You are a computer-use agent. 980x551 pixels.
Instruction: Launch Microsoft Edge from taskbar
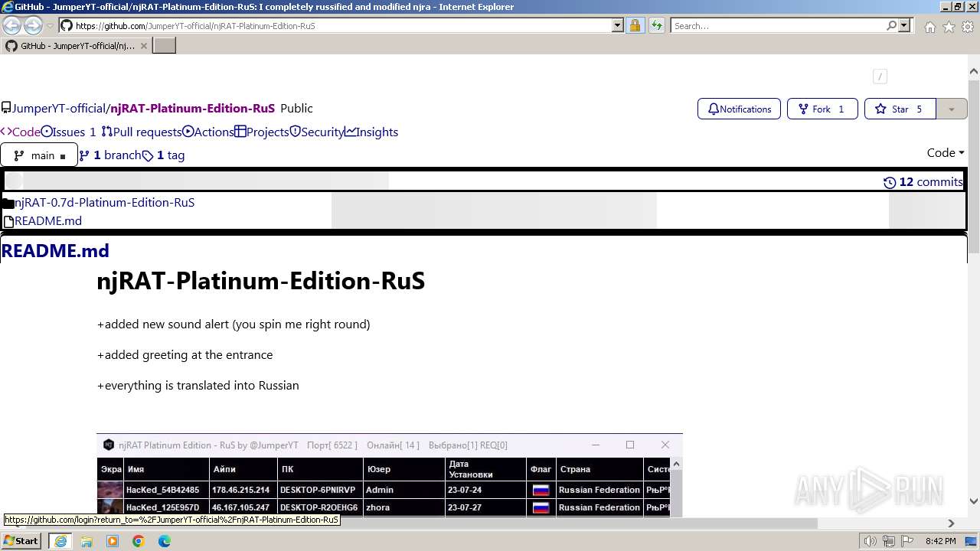tap(165, 541)
